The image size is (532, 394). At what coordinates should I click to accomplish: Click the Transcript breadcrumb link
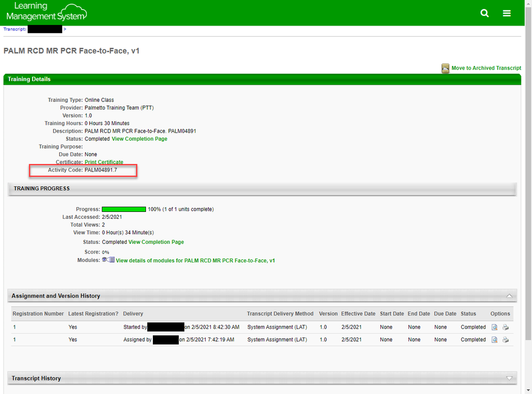coord(14,29)
